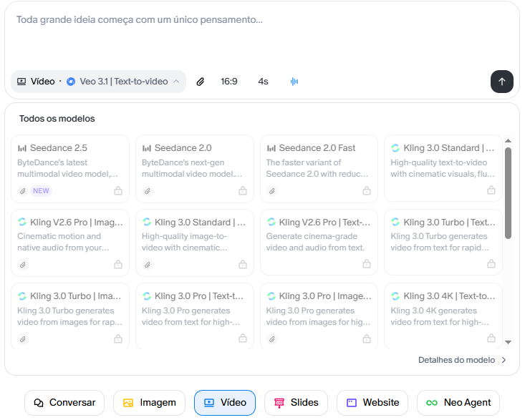Viewport: 525px width, 420px height.
Task: Choose the Kling 3.0 Turbo Text model
Action: pos(443,242)
